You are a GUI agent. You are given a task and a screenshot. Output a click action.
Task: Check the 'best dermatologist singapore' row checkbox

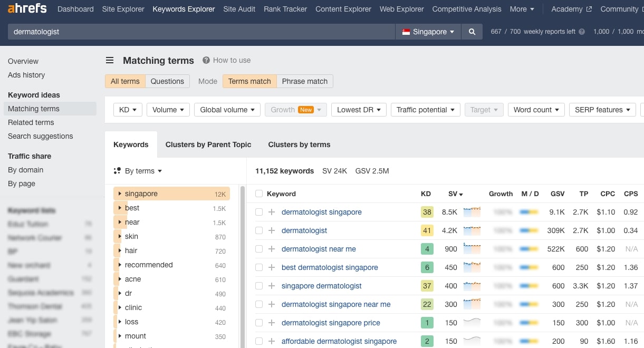click(x=259, y=267)
